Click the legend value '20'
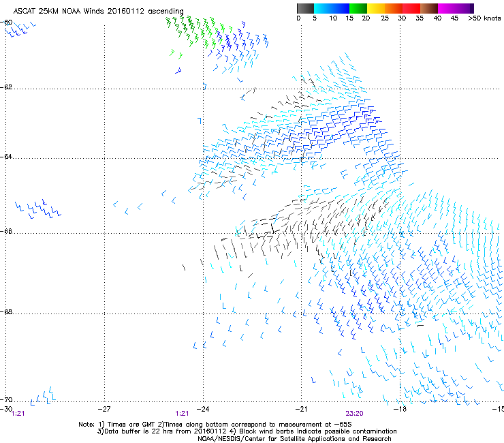 366,18
